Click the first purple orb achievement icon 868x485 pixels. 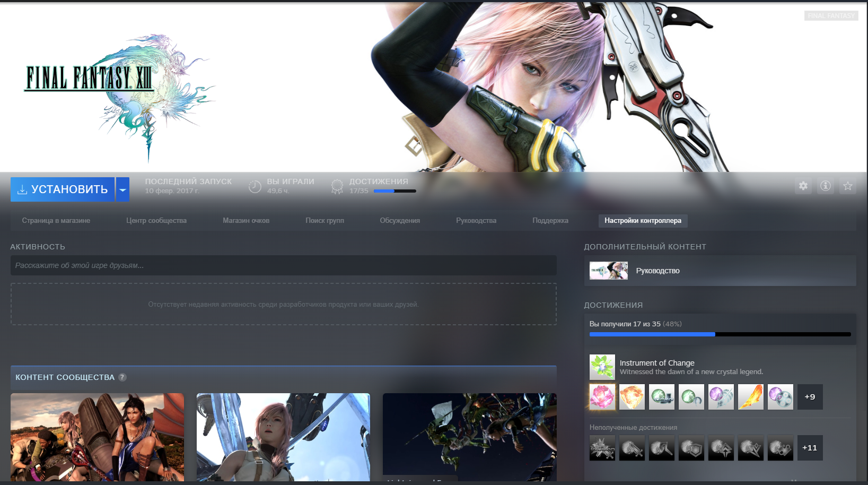point(721,397)
